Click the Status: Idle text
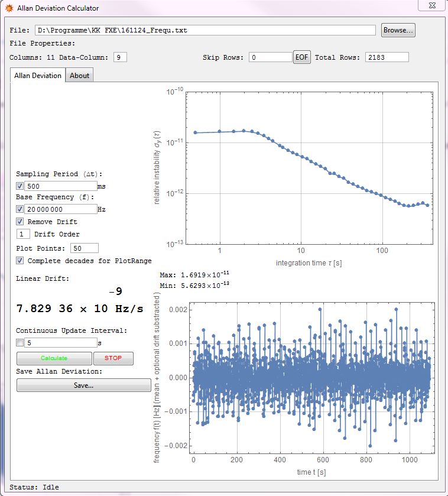The width and height of the screenshot is (448, 496). 34,487
